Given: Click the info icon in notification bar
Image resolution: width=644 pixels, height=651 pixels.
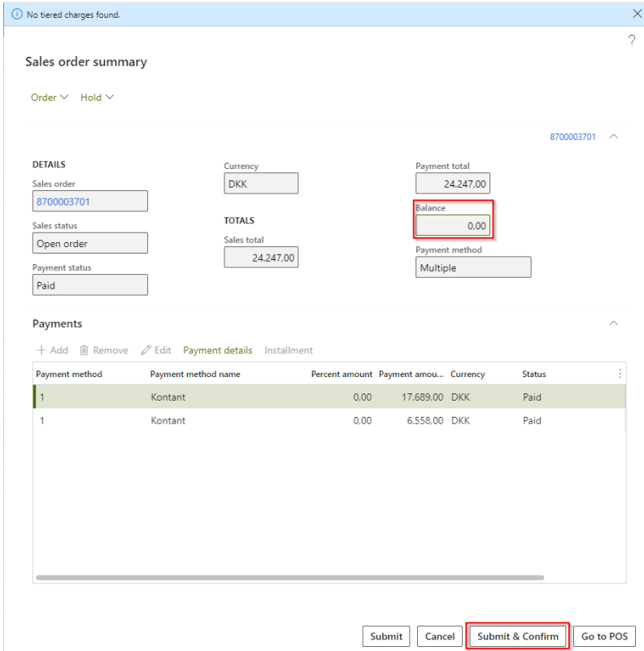Looking at the screenshot, I should point(16,15).
